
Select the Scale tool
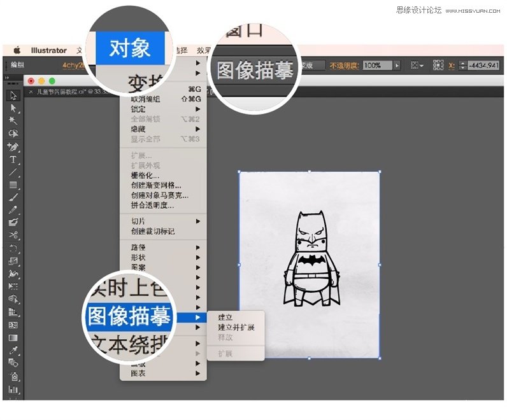pyautogui.click(x=13, y=261)
